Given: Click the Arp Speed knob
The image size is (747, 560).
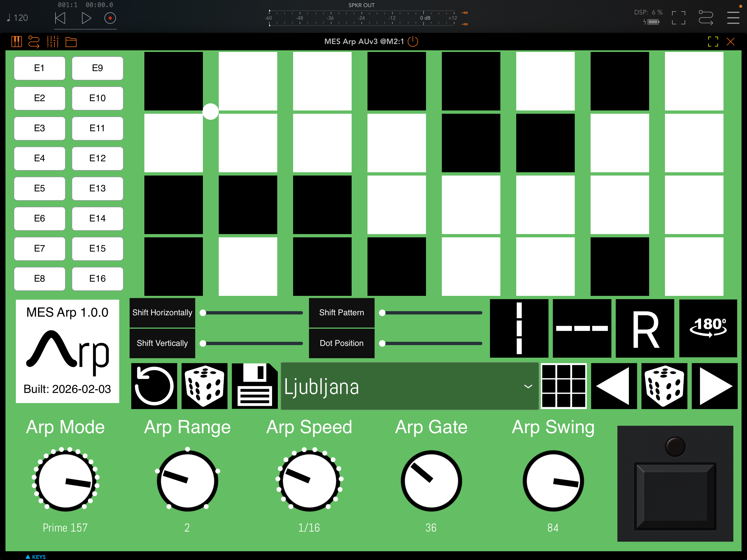Looking at the screenshot, I should [x=309, y=481].
